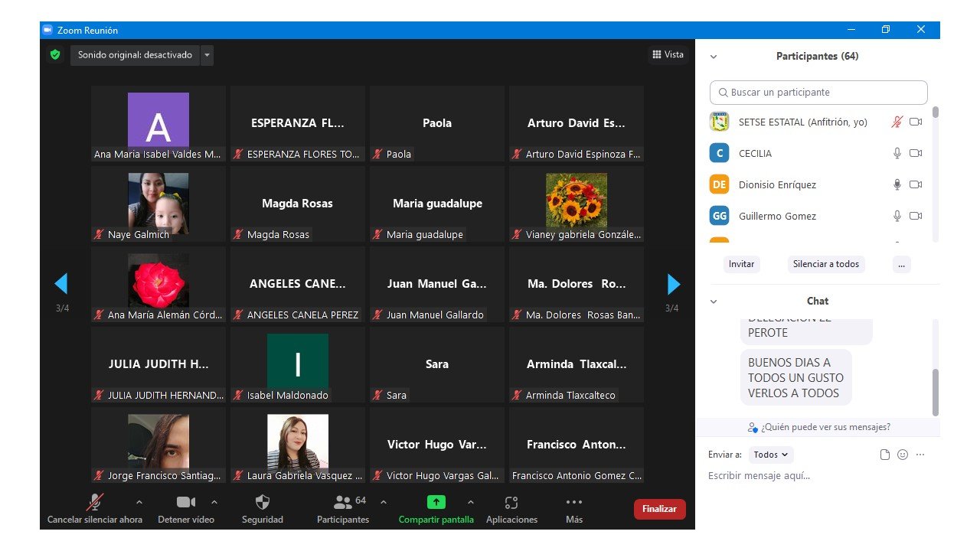This screenshot has width=980, height=551.
Task: Open the Participantes icon in toolbar
Action: click(x=343, y=503)
